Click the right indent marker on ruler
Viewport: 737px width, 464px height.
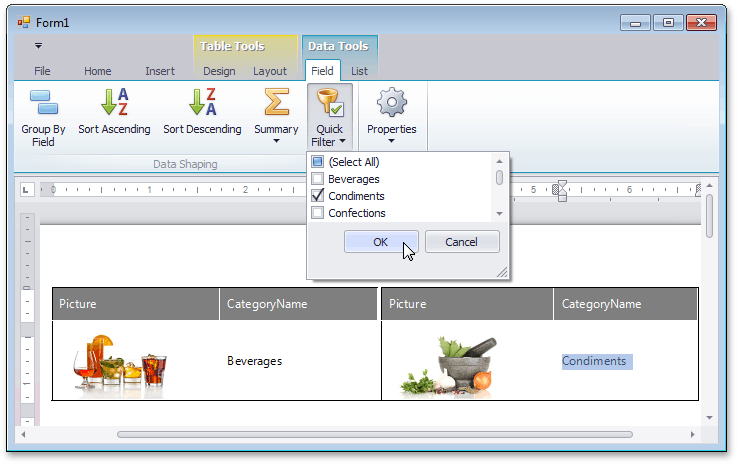pyautogui.click(x=562, y=190)
